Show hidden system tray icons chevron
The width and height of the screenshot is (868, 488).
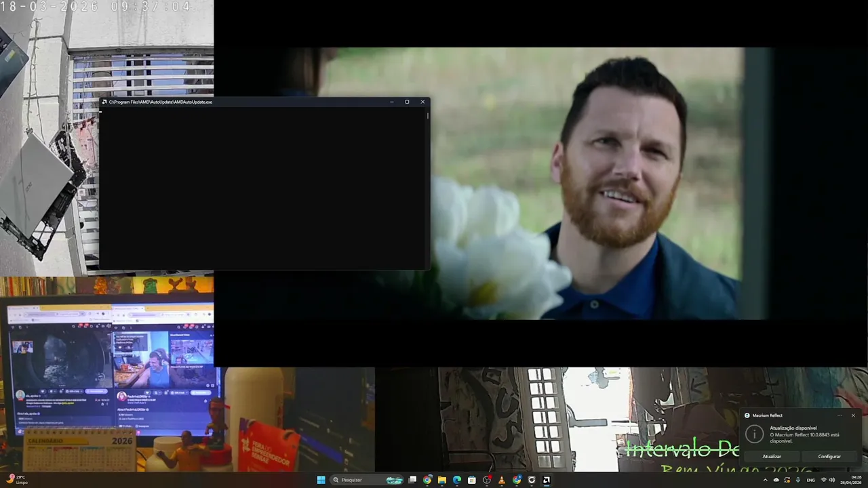coord(766,480)
